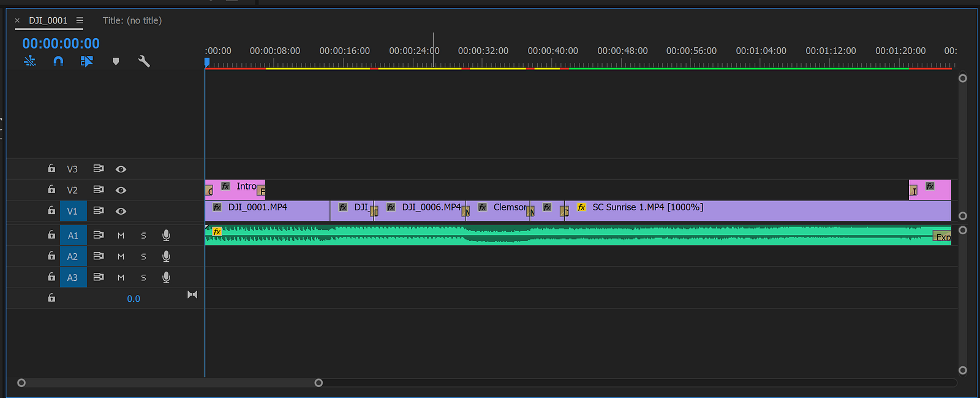Image resolution: width=980 pixels, height=398 pixels.
Task: Open the DJI_0001 panel menu
Action: click(80, 20)
